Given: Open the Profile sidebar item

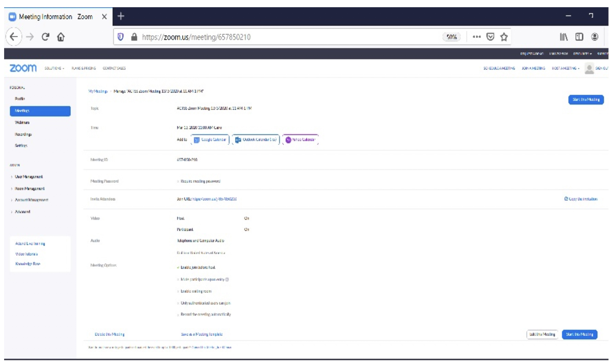Looking at the screenshot, I should point(20,99).
